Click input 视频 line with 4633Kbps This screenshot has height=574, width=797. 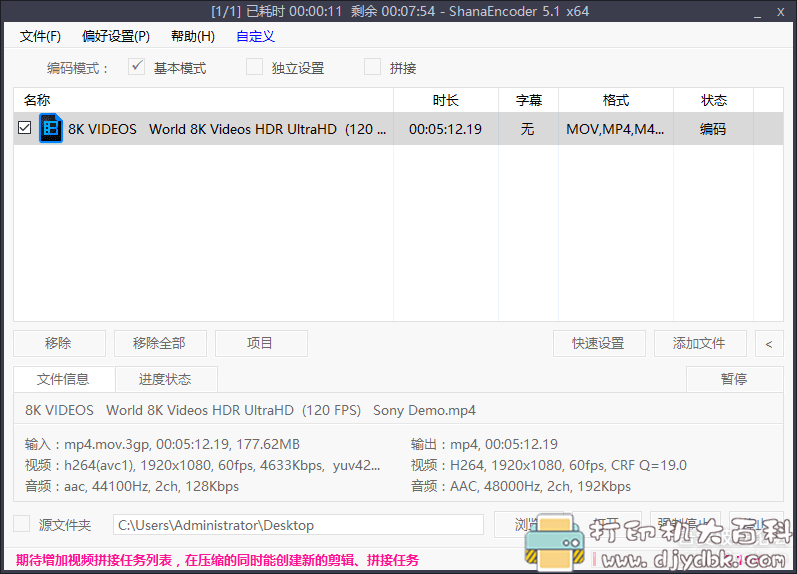[202, 465]
